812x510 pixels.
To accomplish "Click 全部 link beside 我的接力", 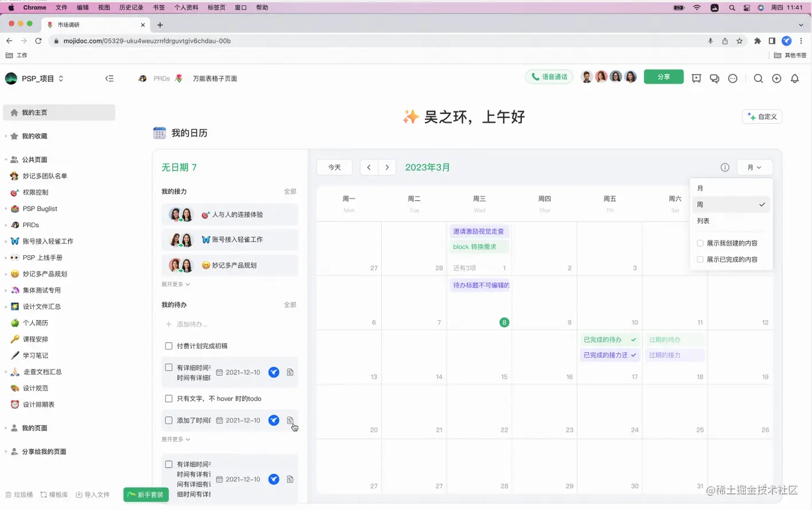I will pos(290,192).
